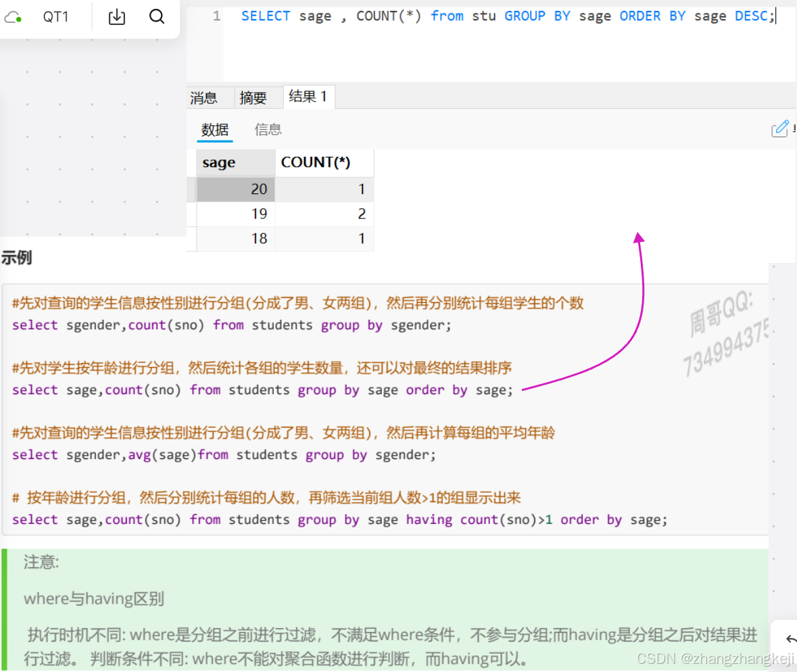Select the cell with sage 20
This screenshot has height=672, width=797.
[x=236, y=189]
